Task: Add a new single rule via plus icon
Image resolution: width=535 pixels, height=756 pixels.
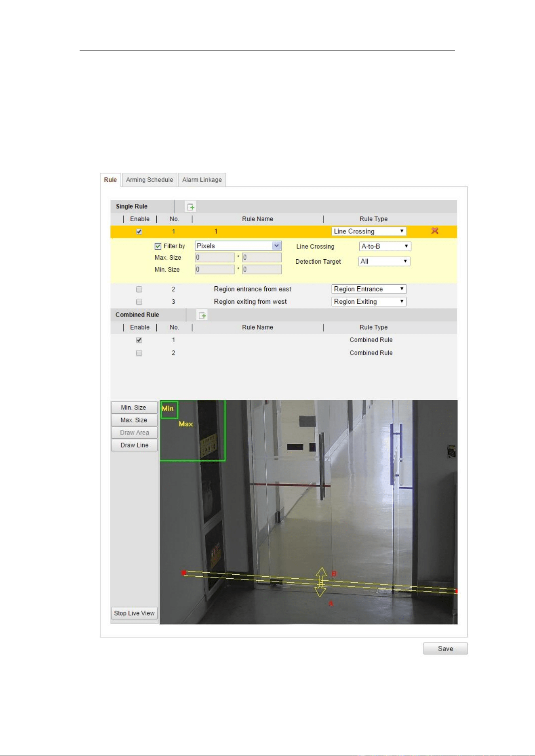Action: pyautogui.click(x=191, y=207)
